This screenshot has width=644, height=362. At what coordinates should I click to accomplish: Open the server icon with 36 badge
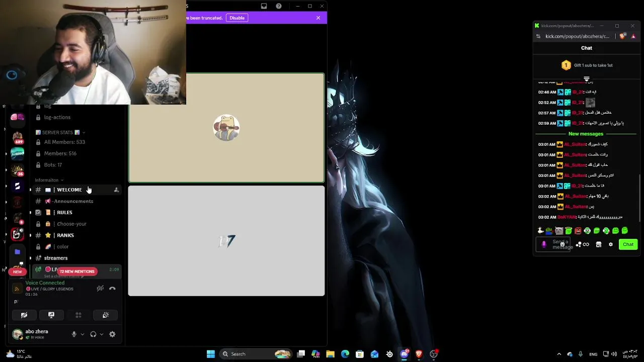18,170
